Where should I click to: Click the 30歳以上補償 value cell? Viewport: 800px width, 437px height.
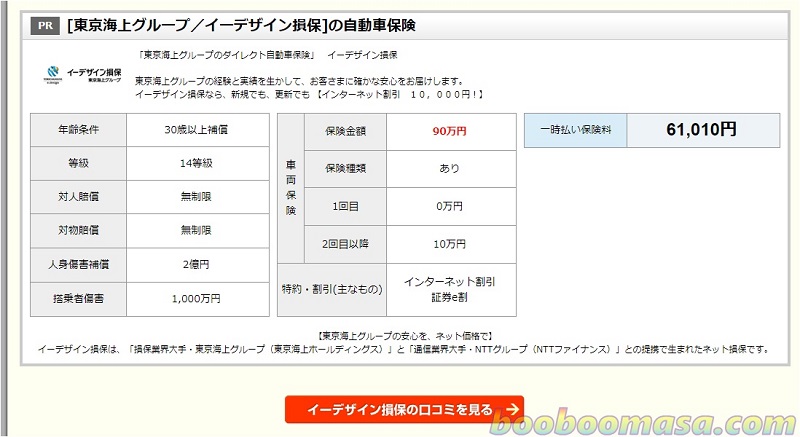[x=197, y=130]
